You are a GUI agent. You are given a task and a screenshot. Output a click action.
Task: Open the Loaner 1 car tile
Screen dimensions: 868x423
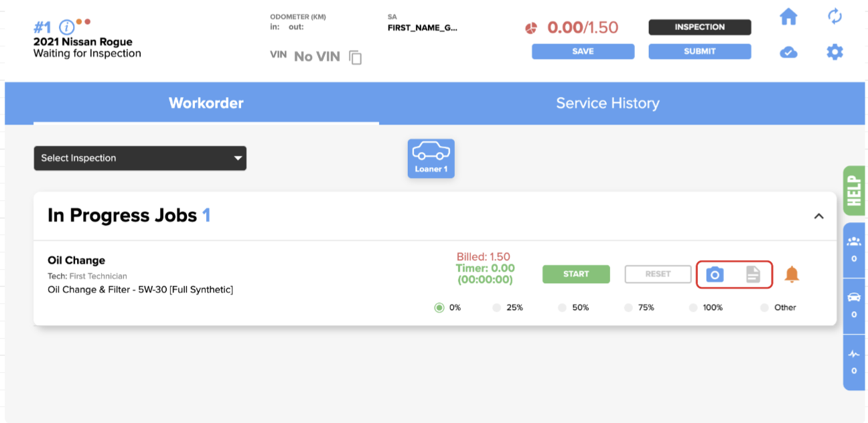[431, 159]
